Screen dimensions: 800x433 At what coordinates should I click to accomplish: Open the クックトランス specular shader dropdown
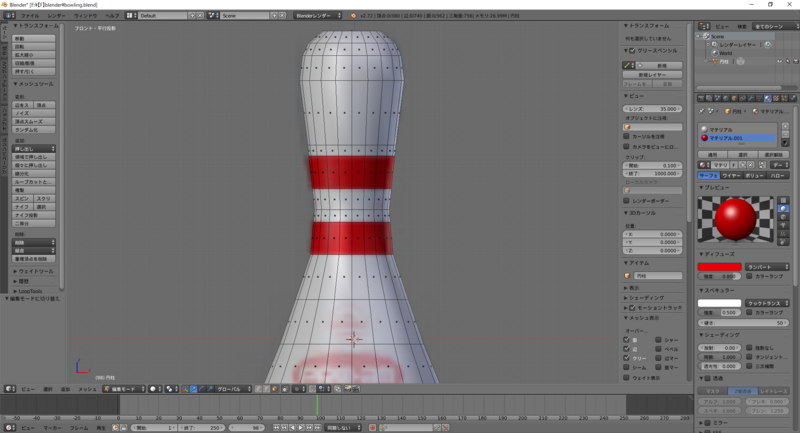tap(767, 303)
